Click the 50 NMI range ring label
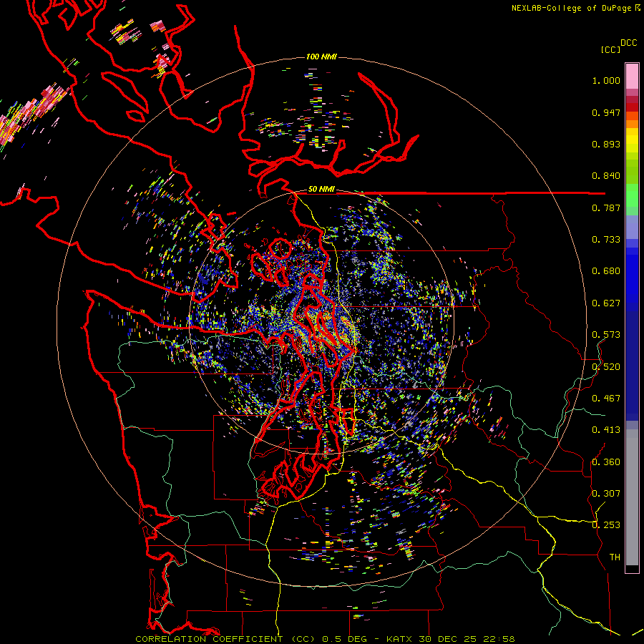 321,190
